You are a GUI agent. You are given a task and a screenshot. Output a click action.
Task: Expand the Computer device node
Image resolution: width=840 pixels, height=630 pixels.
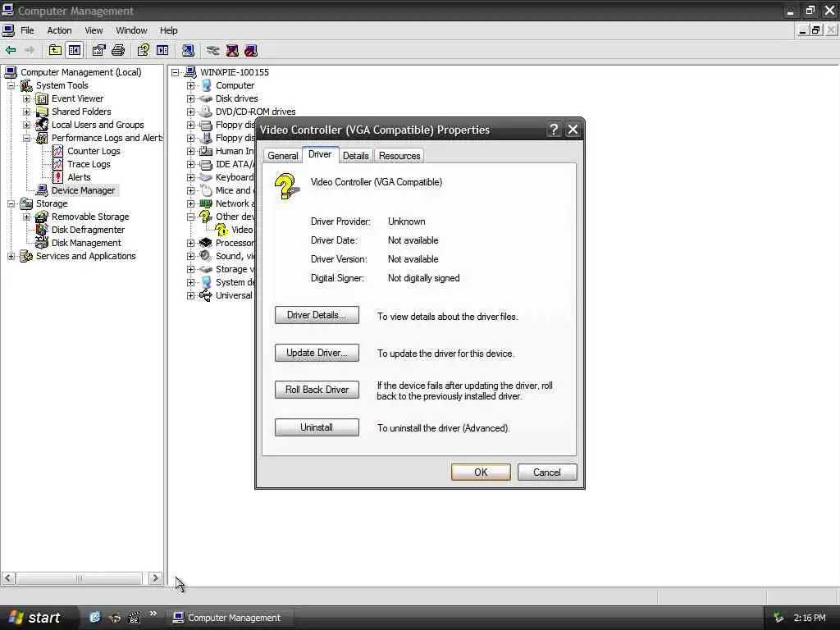tap(190, 85)
